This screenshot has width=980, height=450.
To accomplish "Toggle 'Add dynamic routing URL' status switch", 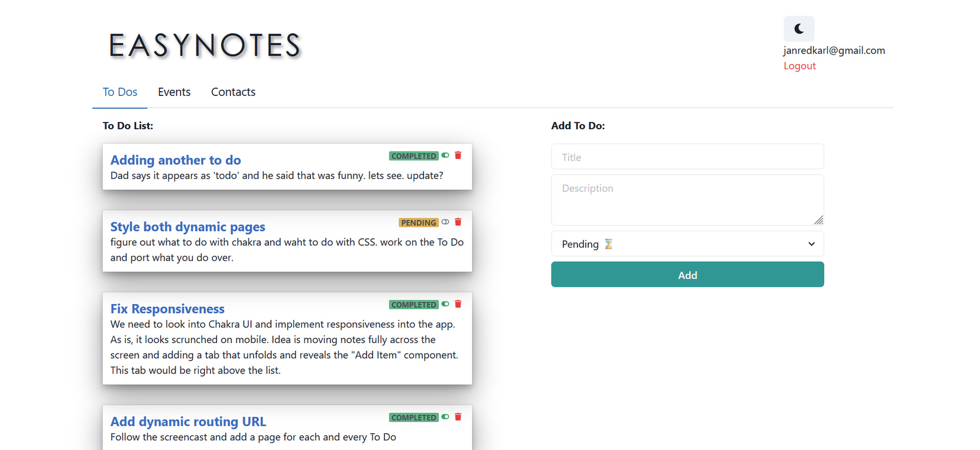I will [x=445, y=417].
